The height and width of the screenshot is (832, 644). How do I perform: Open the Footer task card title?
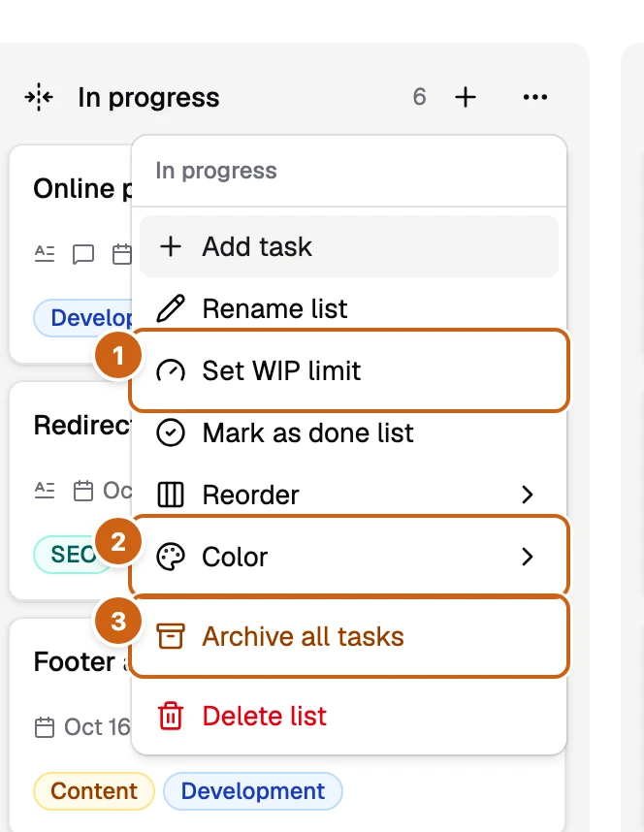82,661
